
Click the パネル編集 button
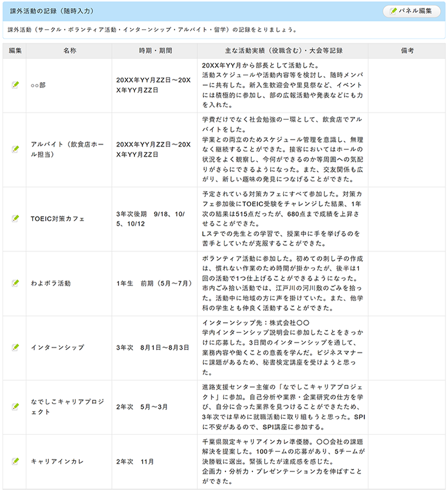point(411,11)
